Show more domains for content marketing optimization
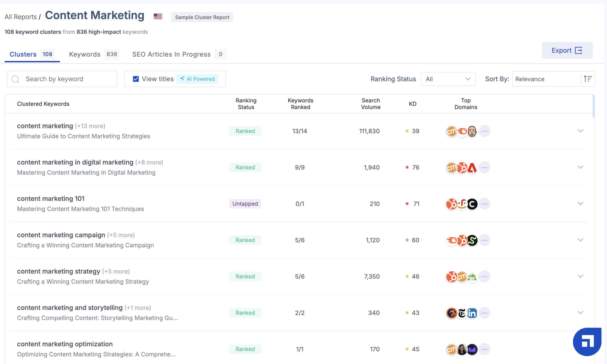This screenshot has height=364, width=607. (484, 349)
